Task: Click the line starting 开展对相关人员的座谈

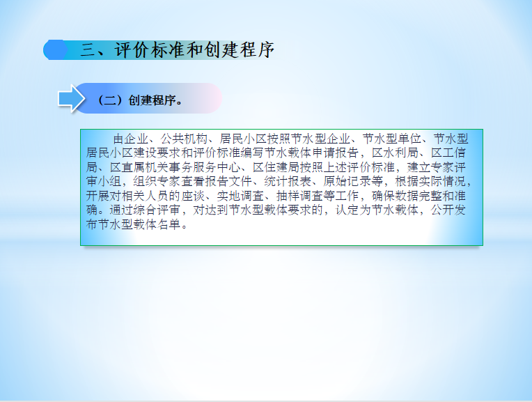Action: [276, 196]
